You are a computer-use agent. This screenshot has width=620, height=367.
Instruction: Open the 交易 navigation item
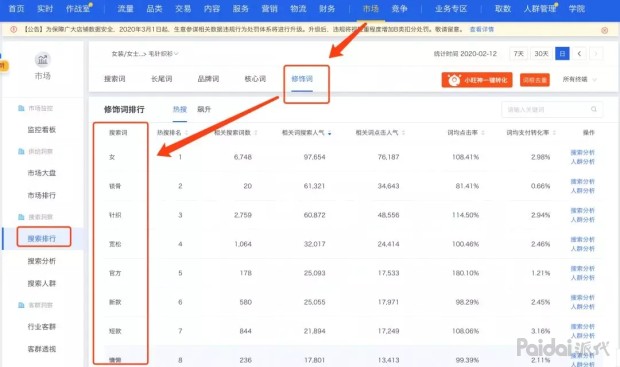click(x=183, y=9)
